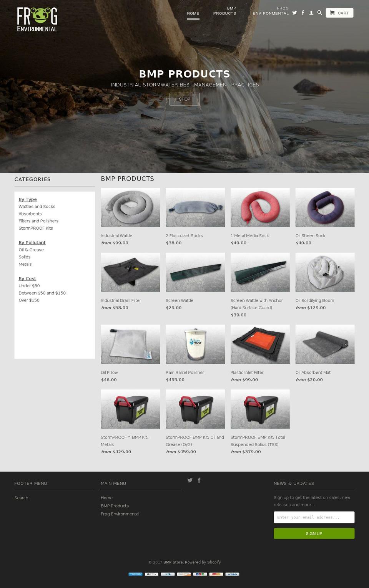This screenshot has height=588, width=369.
Task: Click BMP Products banner heading
Action: coord(184,74)
